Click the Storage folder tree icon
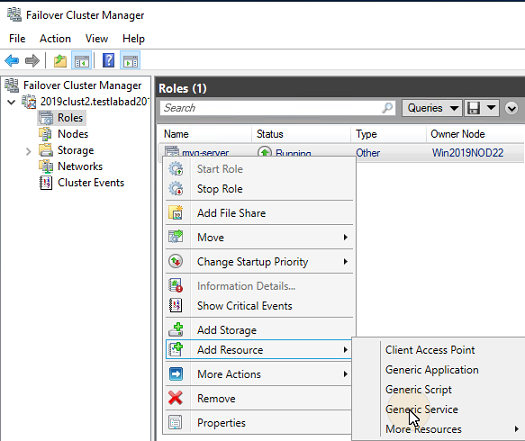The image size is (525, 441). pyautogui.click(x=45, y=150)
